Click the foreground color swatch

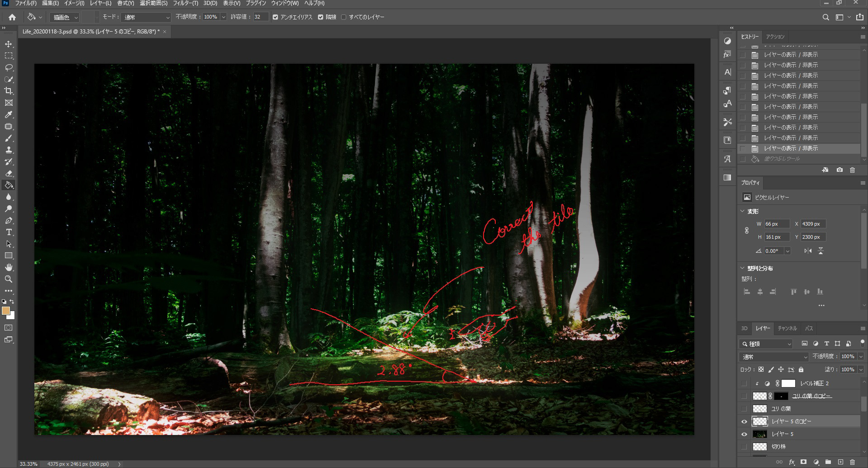coord(5,311)
